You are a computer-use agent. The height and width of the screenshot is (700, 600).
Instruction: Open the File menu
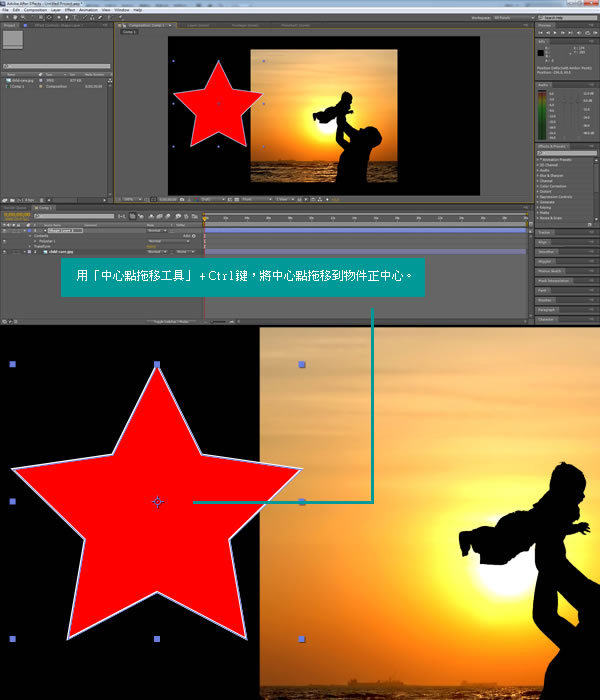(x=5, y=10)
